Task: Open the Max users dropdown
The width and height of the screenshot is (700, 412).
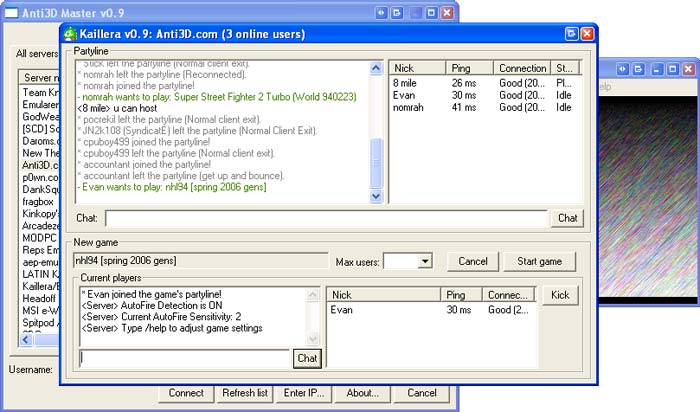Action: [x=425, y=261]
